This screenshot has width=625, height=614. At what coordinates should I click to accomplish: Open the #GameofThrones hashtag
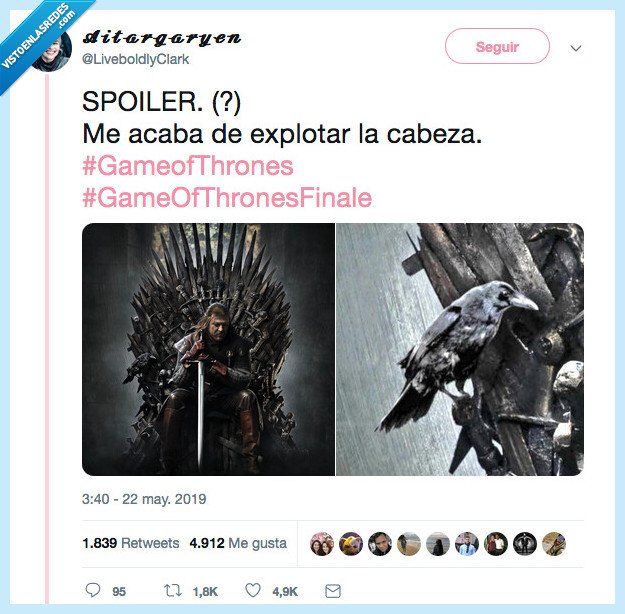[188, 166]
